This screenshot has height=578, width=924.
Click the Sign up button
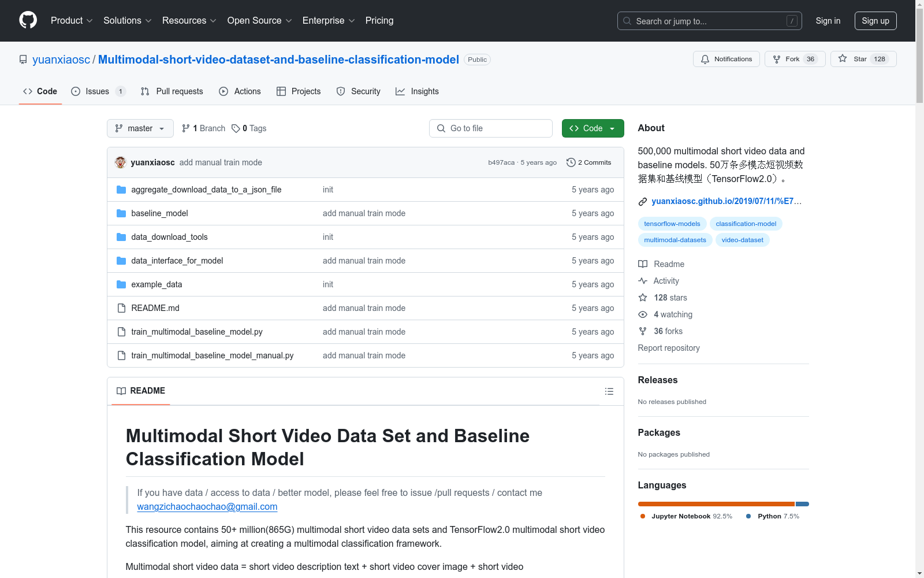coord(875,21)
